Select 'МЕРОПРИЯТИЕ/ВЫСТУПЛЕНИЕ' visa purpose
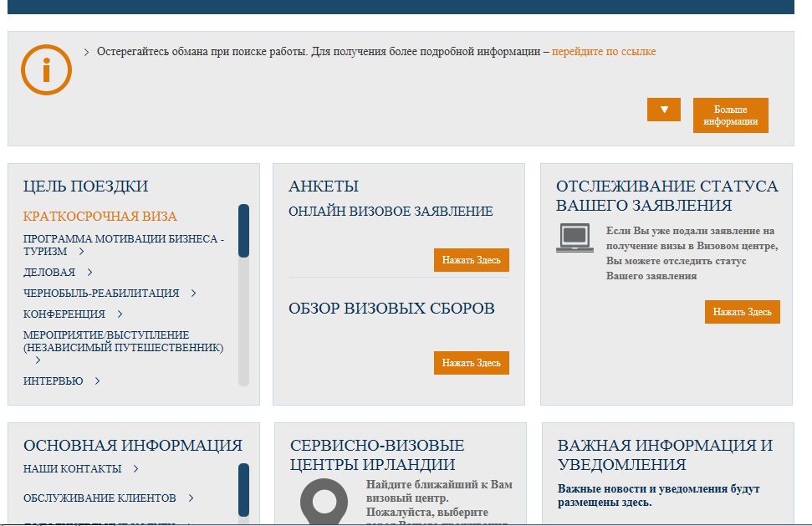Image resolution: width=812 pixels, height=526 pixels. pos(123,341)
